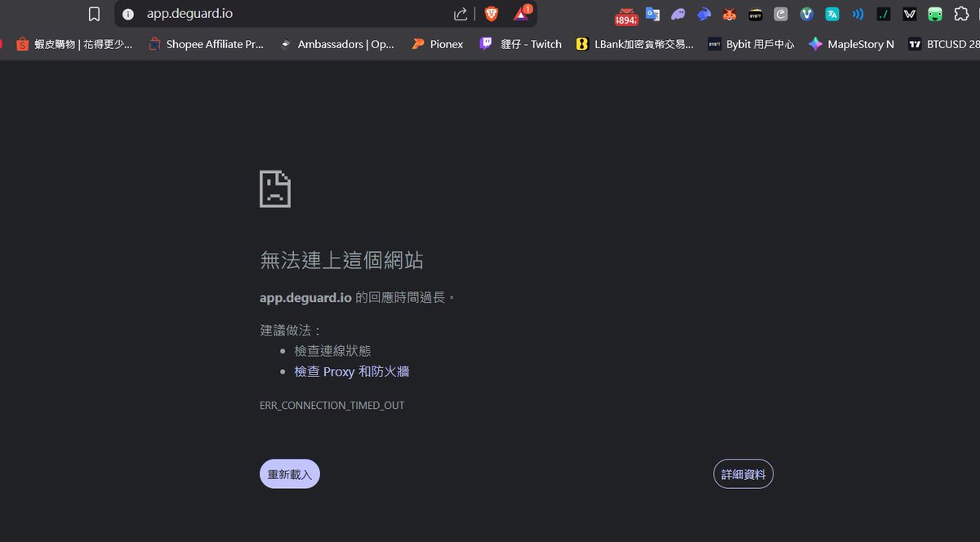
Task: Open the green frog face extension
Action: 935,14
